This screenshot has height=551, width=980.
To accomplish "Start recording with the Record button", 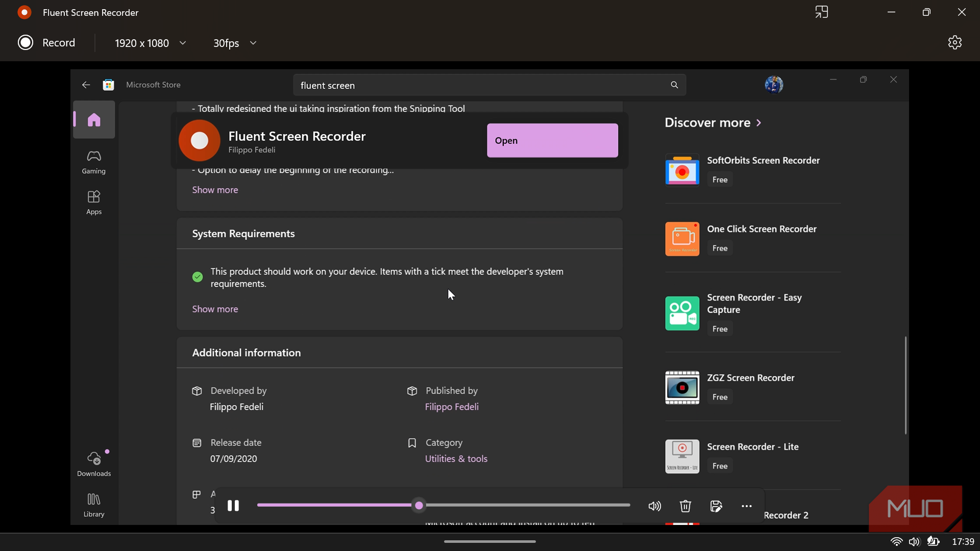I will click(46, 43).
